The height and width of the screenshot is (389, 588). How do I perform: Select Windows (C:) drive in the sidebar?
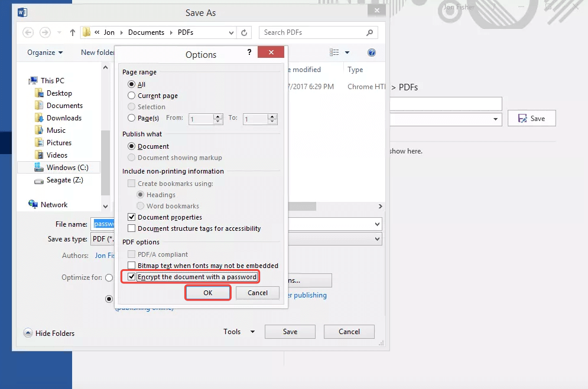coord(67,168)
